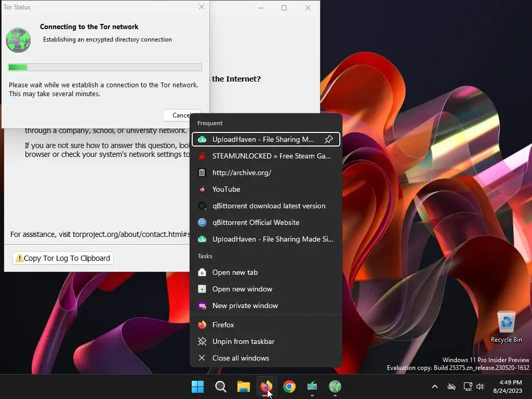The image size is (532, 399).
Task: Click the OneDrive cloud tray icon
Action: point(451,387)
